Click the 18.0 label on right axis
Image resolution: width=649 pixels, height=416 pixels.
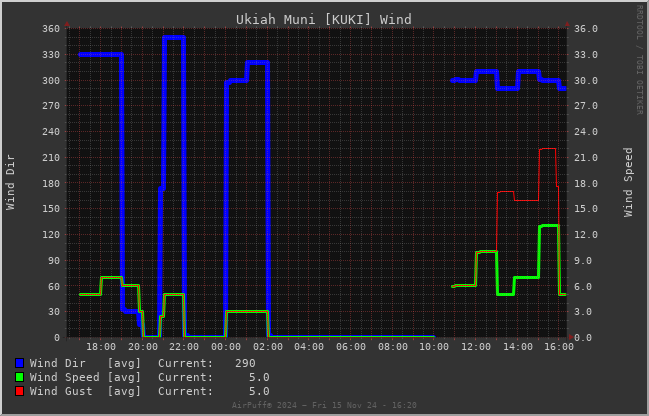coord(586,183)
